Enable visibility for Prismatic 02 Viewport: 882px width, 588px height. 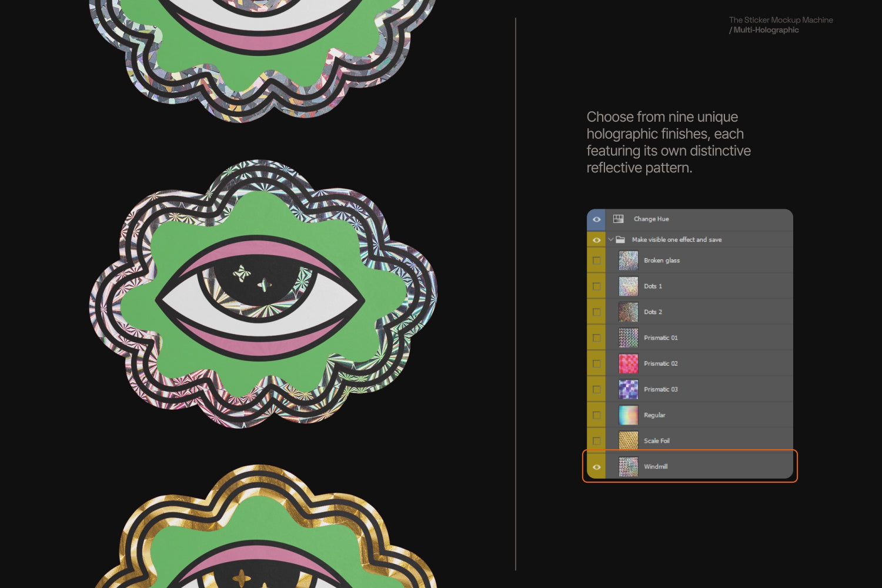point(596,364)
